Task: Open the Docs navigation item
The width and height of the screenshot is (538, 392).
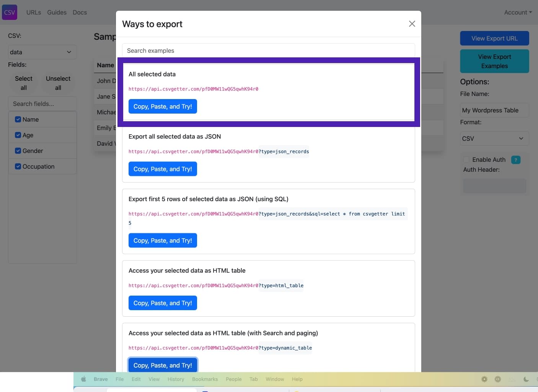Action: tap(80, 12)
